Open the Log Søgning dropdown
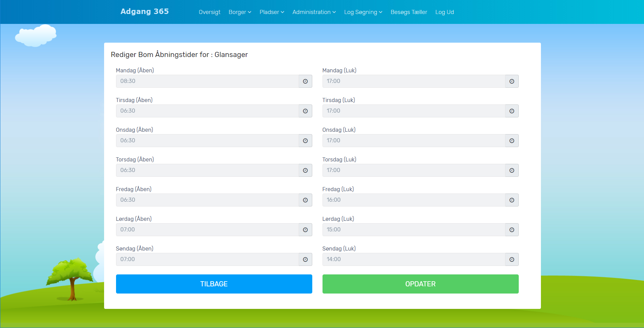The image size is (644, 328). (363, 12)
